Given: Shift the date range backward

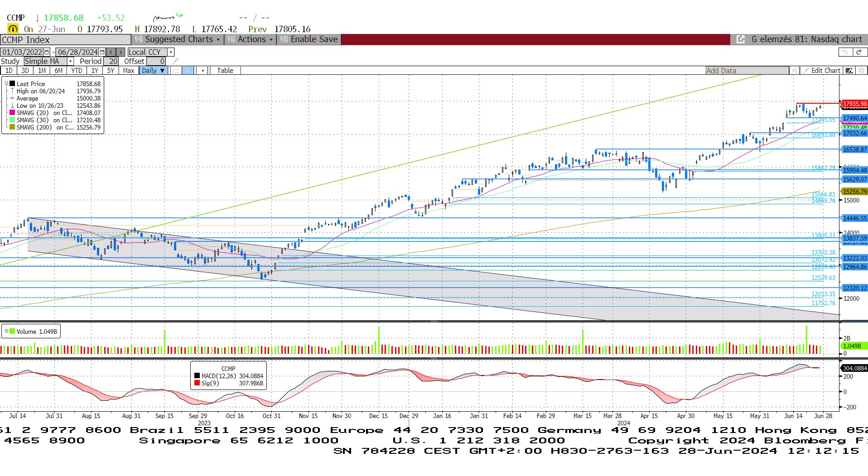Looking at the screenshot, I should [x=111, y=52].
